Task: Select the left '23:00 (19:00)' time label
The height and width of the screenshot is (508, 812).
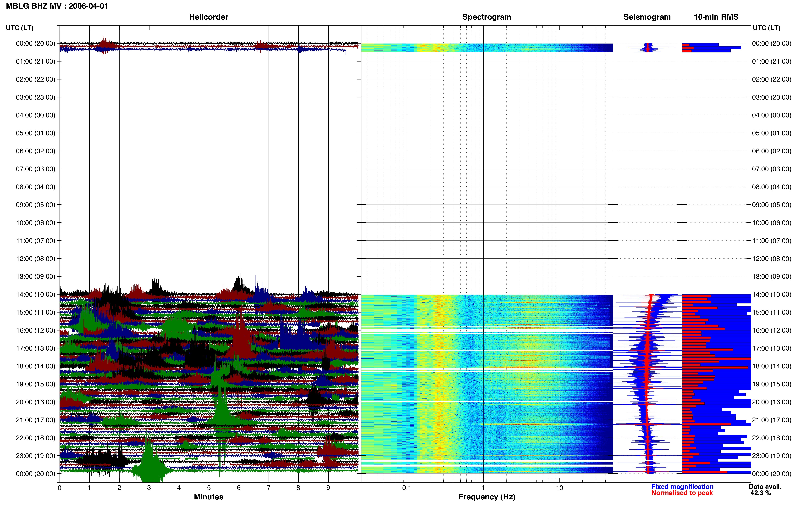Action: click(36, 456)
